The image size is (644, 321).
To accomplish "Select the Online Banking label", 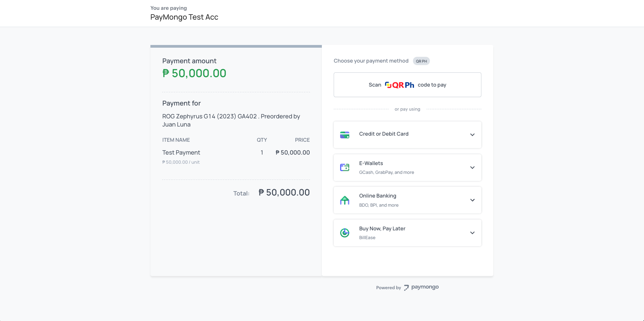I will (x=377, y=196).
